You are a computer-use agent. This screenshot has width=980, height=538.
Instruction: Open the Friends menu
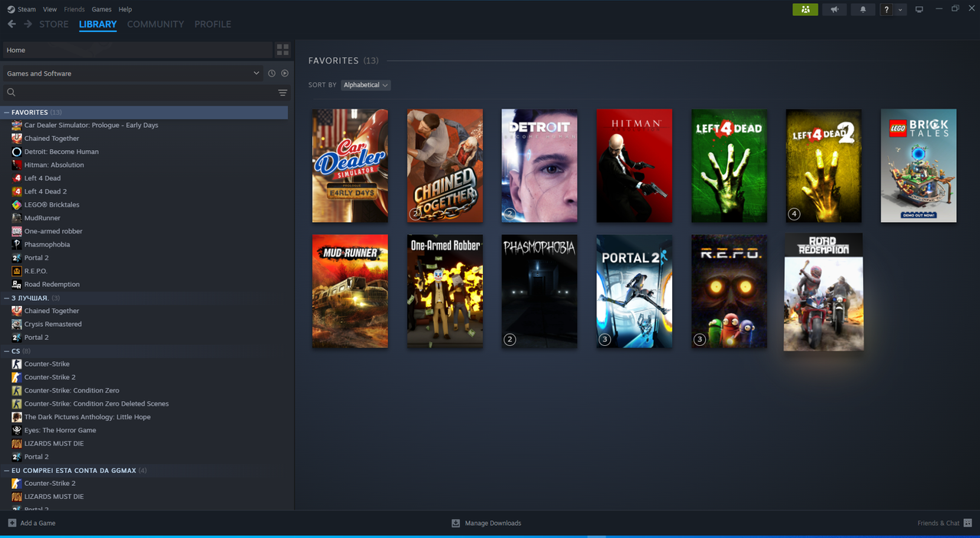click(74, 9)
